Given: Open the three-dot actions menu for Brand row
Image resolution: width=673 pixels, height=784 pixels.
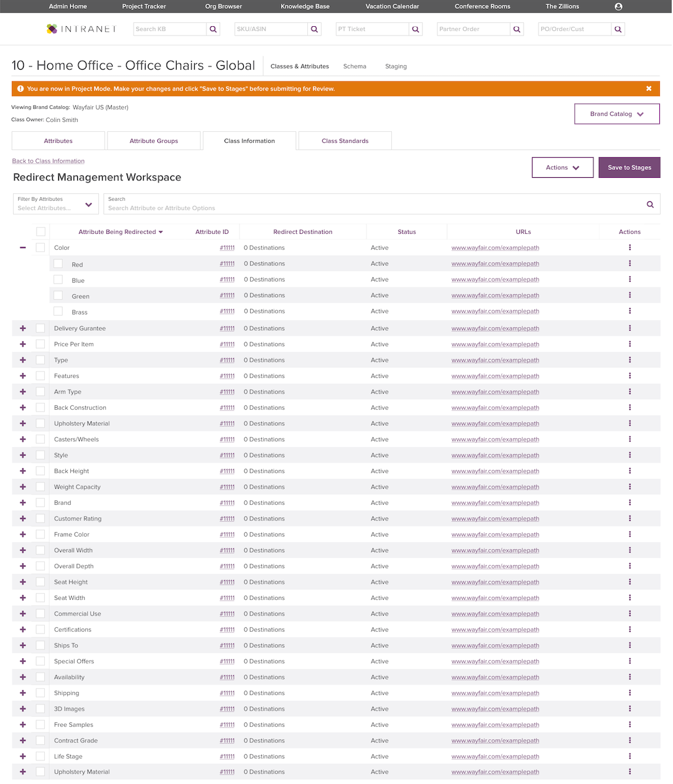Looking at the screenshot, I should coord(629,502).
